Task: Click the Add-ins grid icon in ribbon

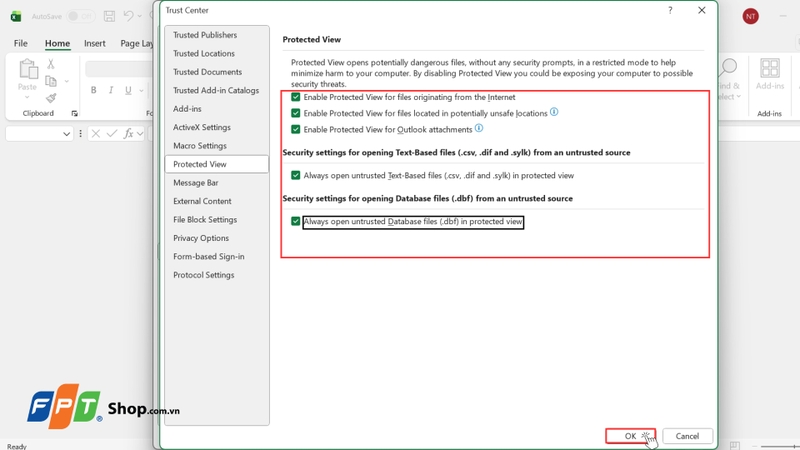Action: point(770,68)
